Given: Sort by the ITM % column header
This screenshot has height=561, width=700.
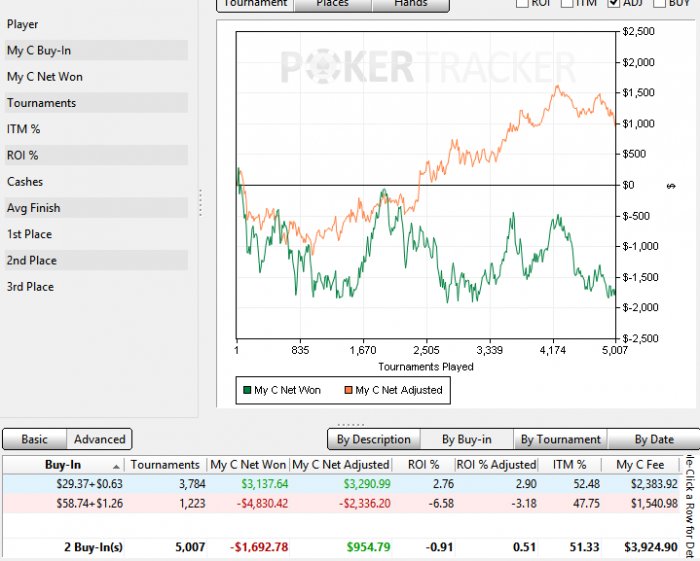Looking at the screenshot, I should pos(570,465).
